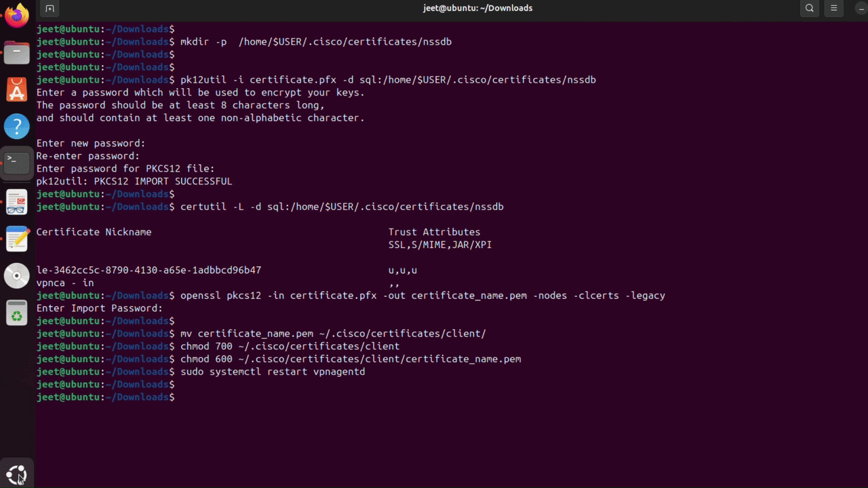The image size is (868, 488).
Task: Click 'pk12util: PKCS12 IMPORT SUCCESSFUL' text
Action: click(134, 182)
